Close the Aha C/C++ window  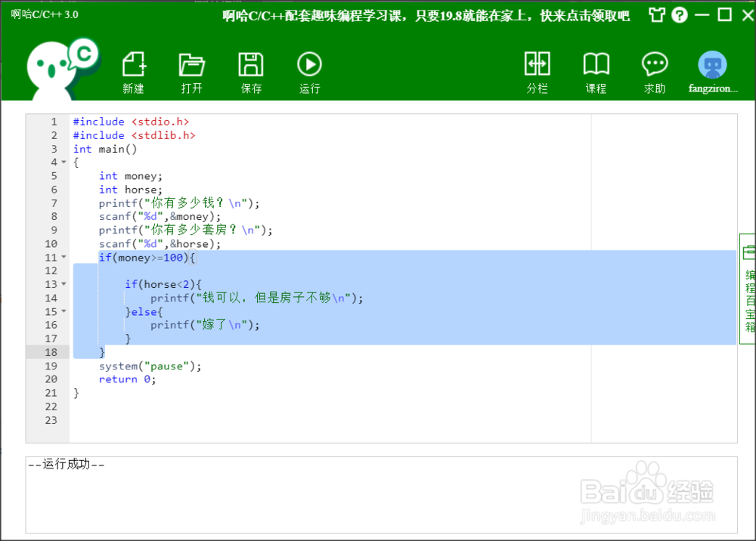point(748,15)
